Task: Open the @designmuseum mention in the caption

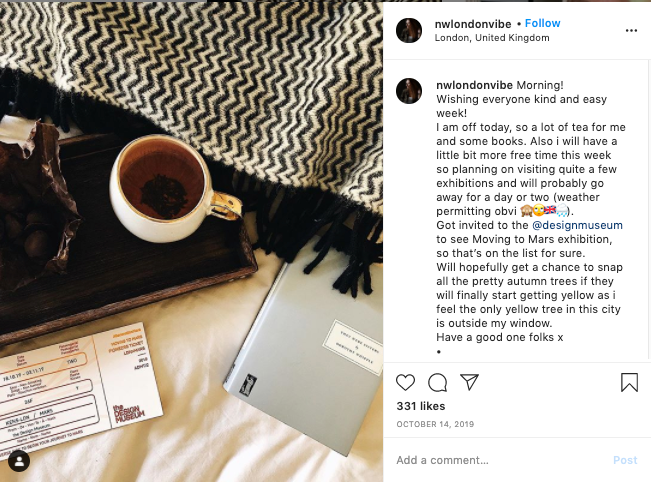Action: [x=578, y=225]
